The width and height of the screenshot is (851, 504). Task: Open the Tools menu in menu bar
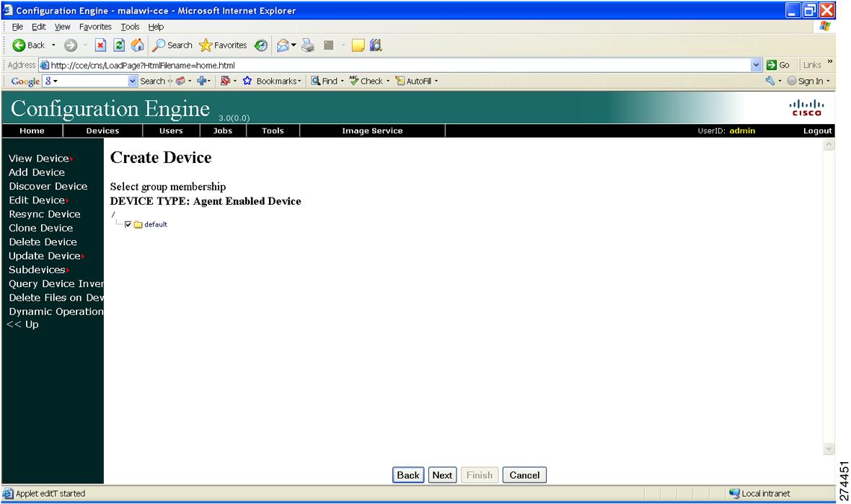coord(130,27)
